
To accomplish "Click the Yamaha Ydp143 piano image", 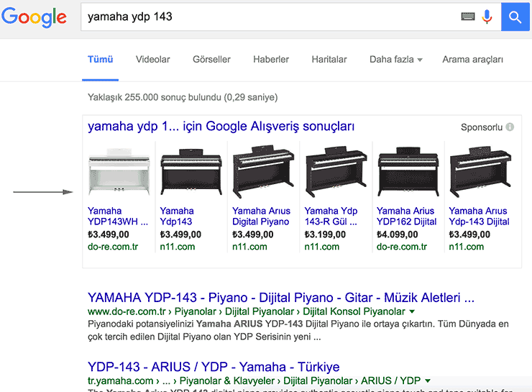I will click(191, 172).
